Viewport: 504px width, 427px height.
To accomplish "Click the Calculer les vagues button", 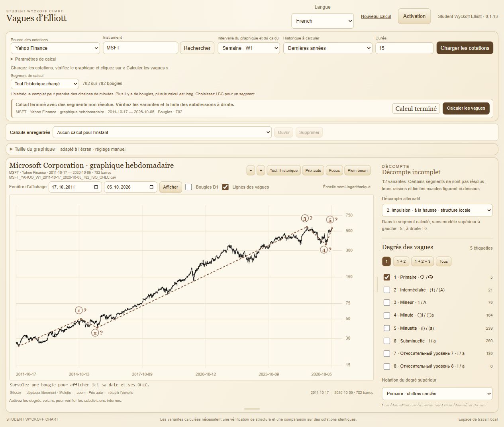I will pyautogui.click(x=466, y=108).
